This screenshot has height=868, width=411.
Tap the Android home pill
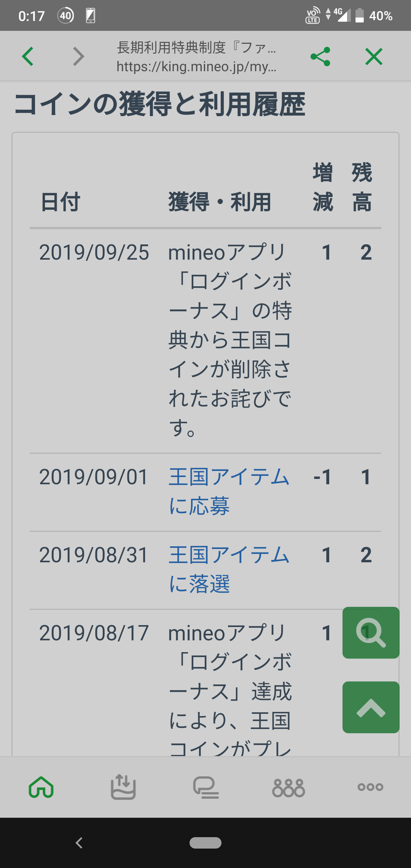click(x=205, y=843)
